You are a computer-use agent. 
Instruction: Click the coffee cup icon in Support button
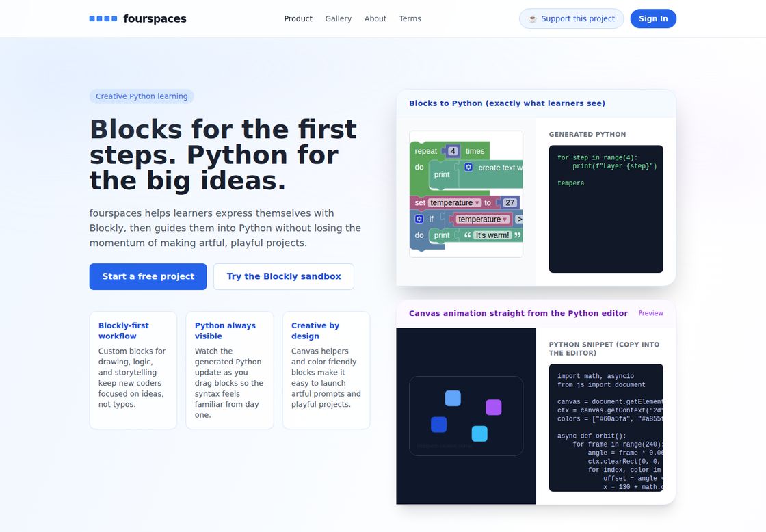(533, 18)
